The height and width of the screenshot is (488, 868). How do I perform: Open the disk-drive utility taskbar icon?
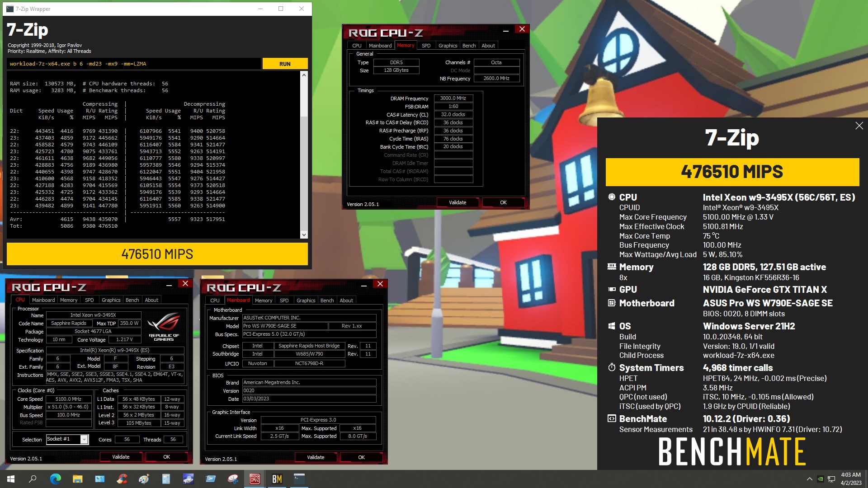[x=188, y=479]
